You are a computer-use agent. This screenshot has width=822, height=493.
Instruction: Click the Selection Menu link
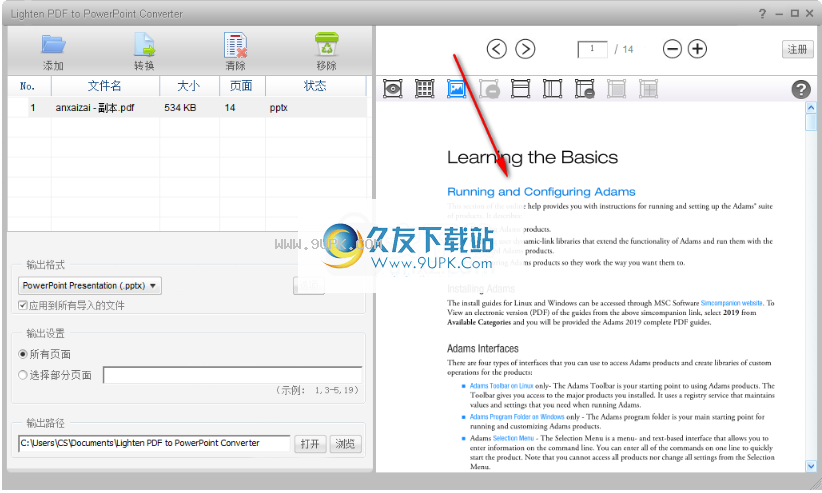[513, 438]
